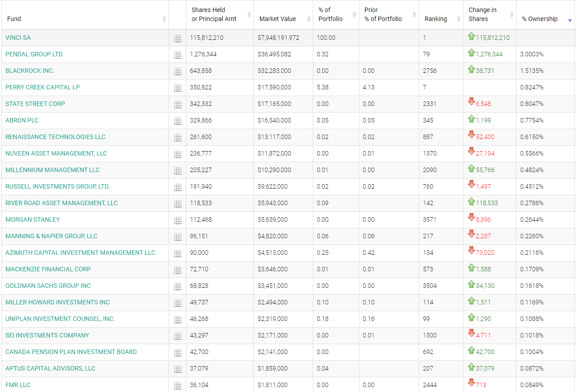
Task: Open VINCI SA fund link
Action: pos(18,38)
